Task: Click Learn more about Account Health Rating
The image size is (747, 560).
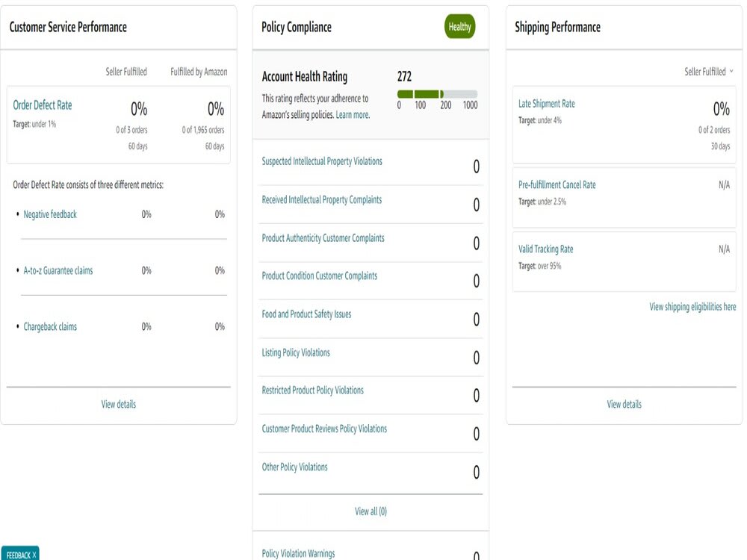Action: tap(353, 115)
